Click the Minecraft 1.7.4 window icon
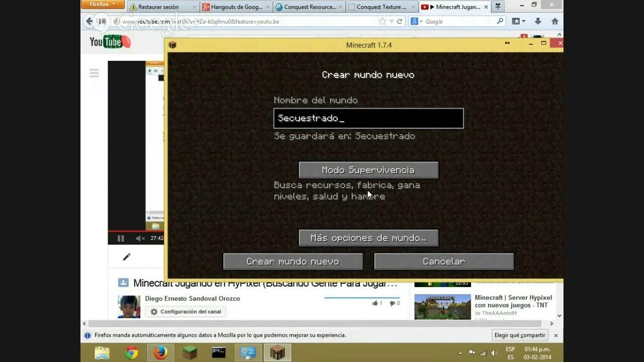 tap(173, 45)
